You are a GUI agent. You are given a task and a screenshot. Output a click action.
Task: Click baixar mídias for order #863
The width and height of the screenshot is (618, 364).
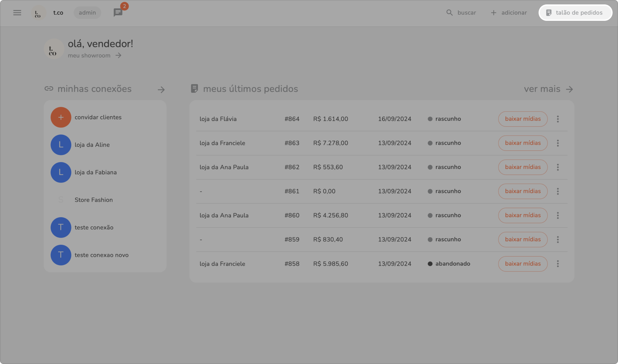click(x=523, y=143)
